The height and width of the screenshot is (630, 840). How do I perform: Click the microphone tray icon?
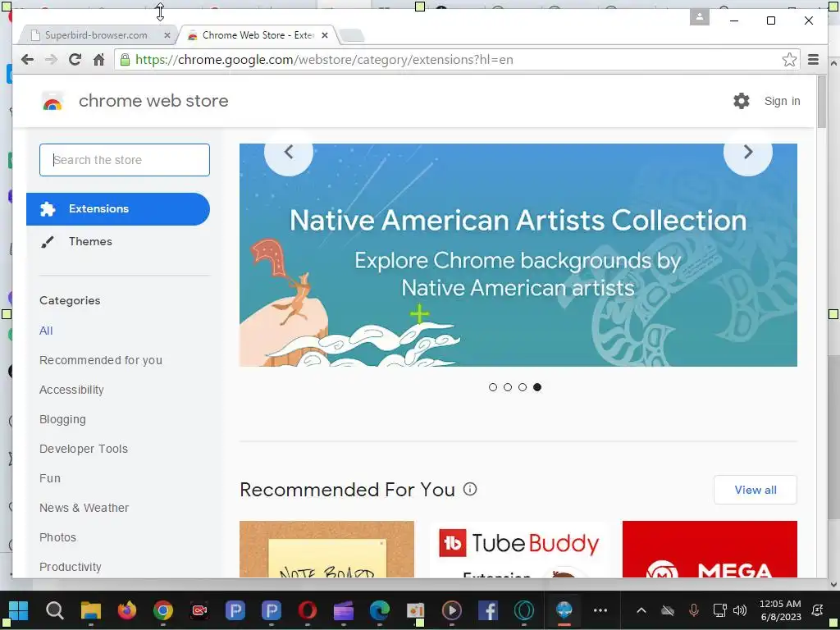point(693,610)
